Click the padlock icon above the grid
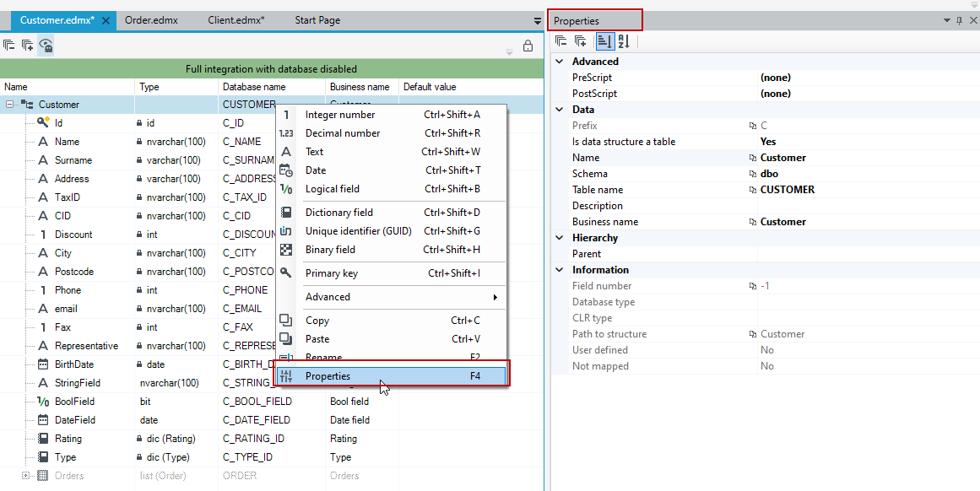Viewport: 980px width, 491px height. [528, 46]
